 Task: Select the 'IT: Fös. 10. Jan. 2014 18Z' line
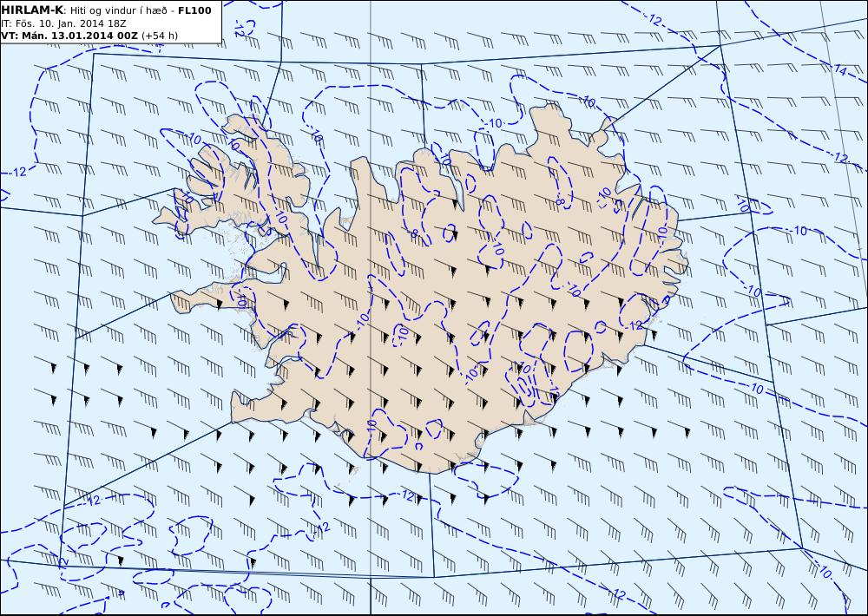pos(63,23)
